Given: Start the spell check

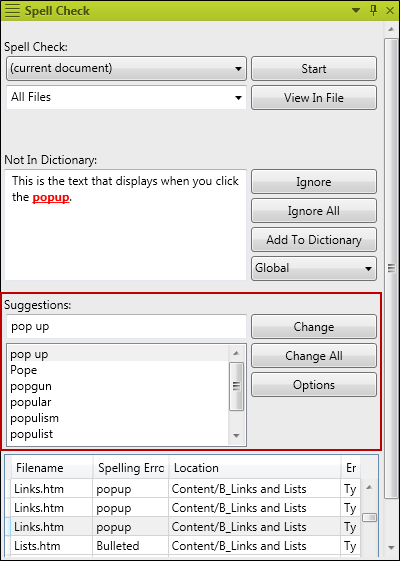Looking at the screenshot, I should pyautogui.click(x=314, y=69).
